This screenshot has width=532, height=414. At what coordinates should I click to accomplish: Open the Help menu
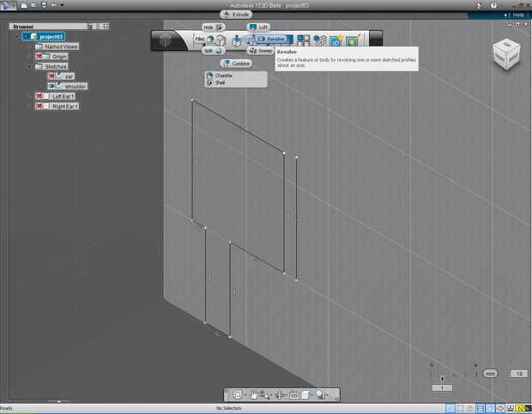(x=518, y=15)
